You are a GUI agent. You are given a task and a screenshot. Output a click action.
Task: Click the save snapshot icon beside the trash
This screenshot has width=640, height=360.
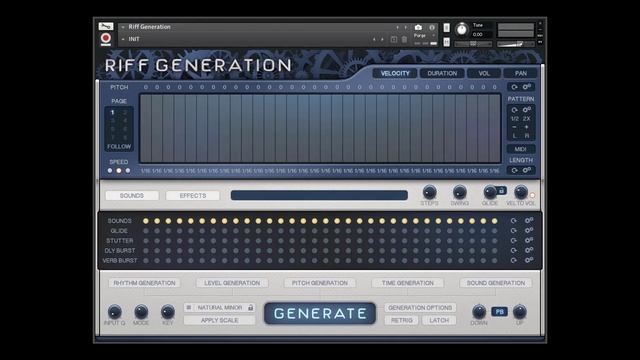tap(394, 40)
